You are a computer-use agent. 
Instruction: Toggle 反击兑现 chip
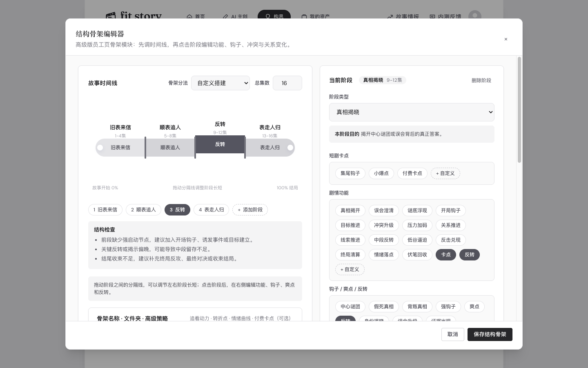click(x=451, y=240)
